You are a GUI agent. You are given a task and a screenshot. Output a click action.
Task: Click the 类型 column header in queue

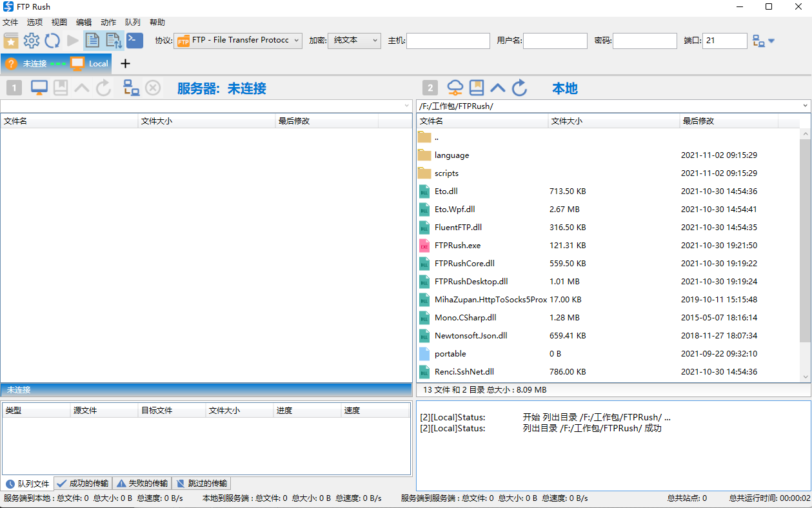point(37,411)
